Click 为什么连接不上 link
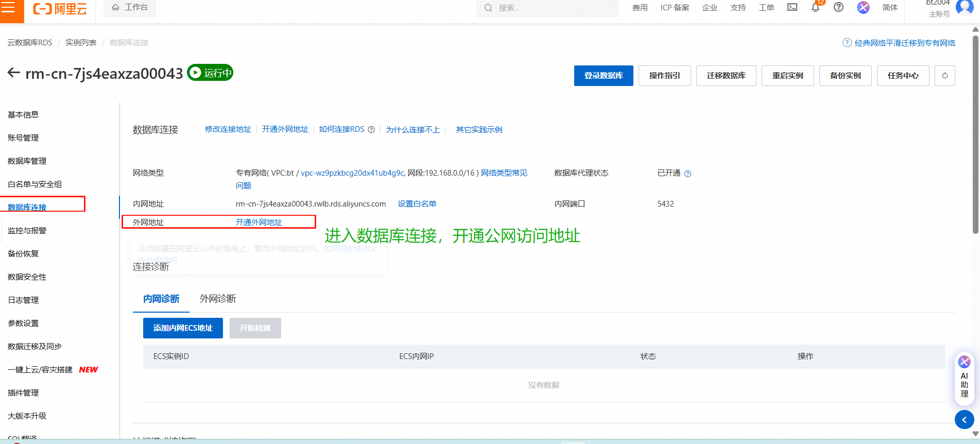Screen dimensions: 980x444 [413, 129]
